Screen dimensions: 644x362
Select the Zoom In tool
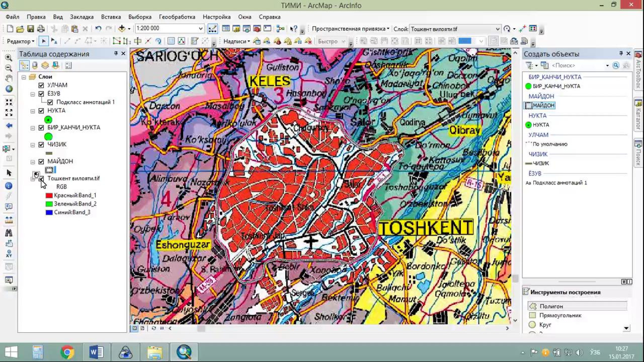pos(9,57)
